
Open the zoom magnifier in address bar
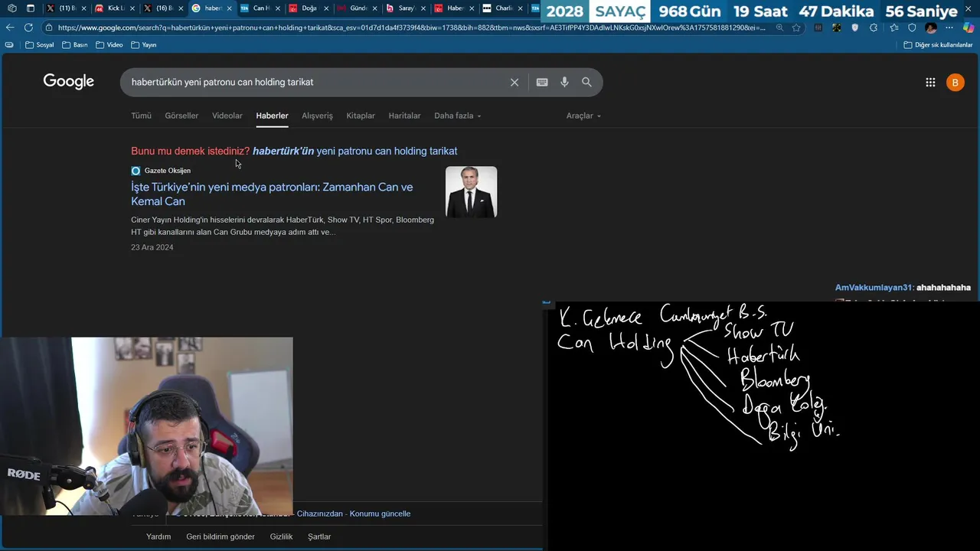tap(779, 28)
